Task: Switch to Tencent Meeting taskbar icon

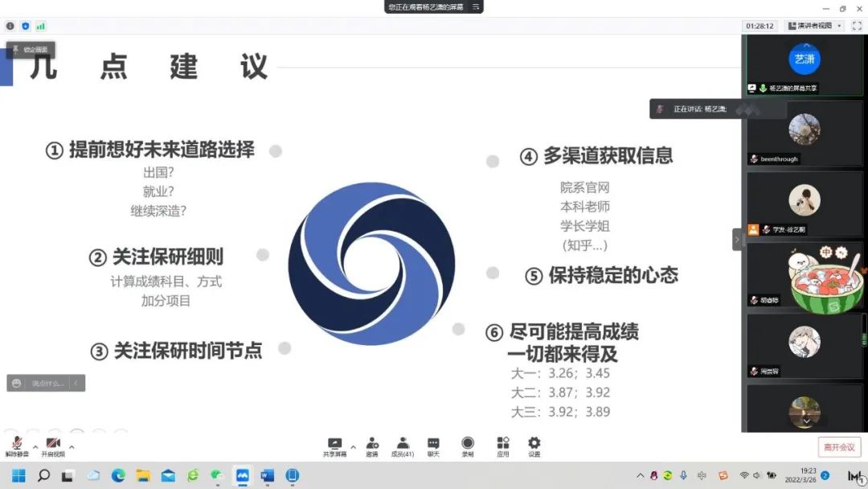Action: coord(243,475)
